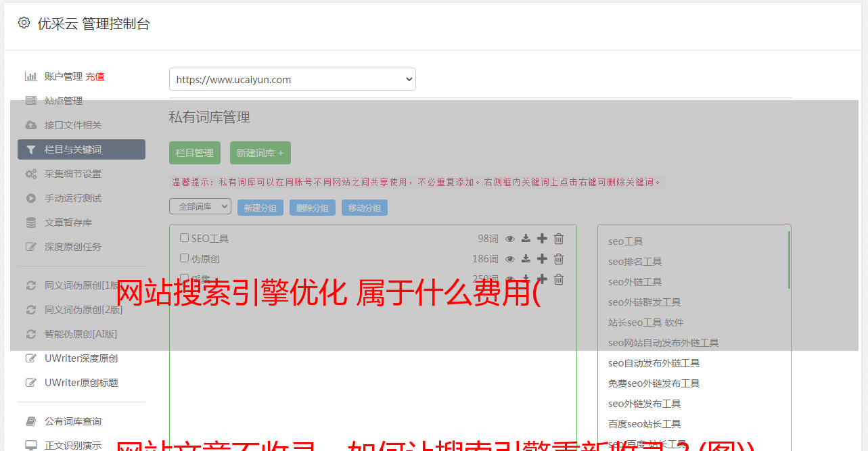The image size is (868, 451).
Task: Add keywords to 伪原创 with the plus icon
Action: coord(542,259)
